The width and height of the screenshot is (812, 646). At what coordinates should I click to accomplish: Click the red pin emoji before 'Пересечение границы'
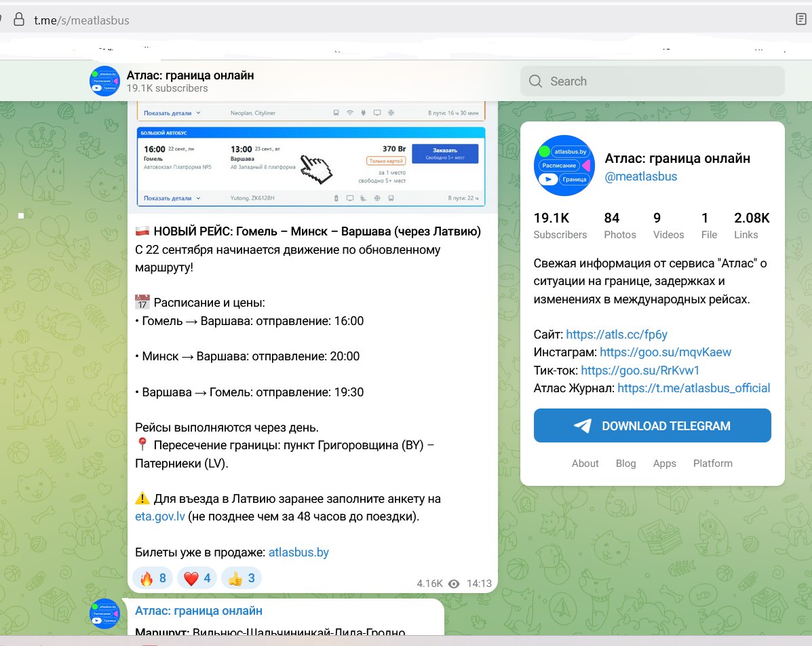[142, 444]
